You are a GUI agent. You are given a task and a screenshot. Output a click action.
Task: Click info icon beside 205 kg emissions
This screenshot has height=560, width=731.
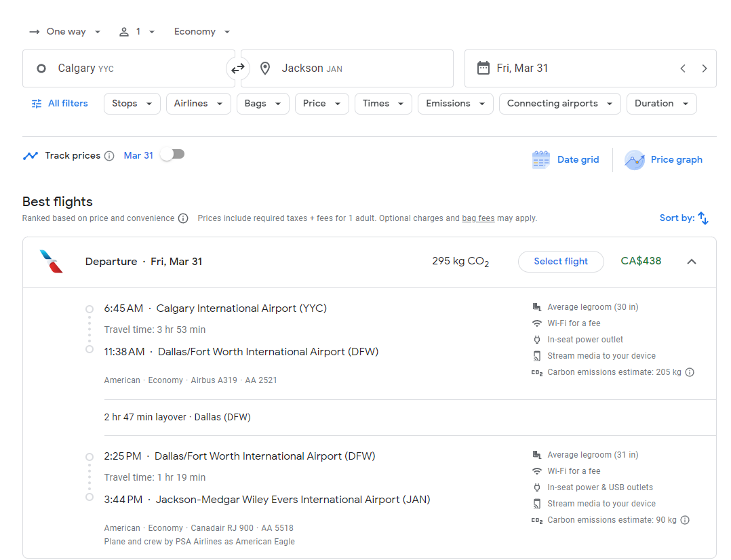pyautogui.click(x=690, y=372)
